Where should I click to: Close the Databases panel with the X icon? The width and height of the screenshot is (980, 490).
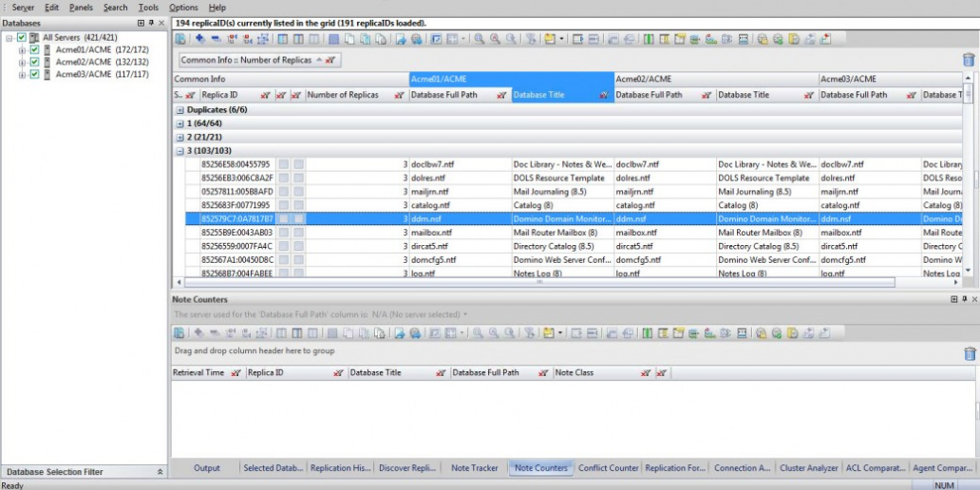point(161,23)
